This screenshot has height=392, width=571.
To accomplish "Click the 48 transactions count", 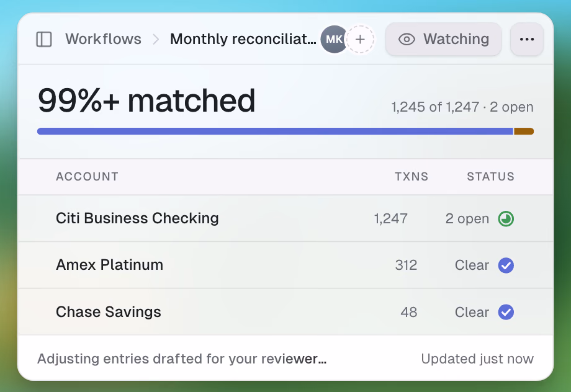I will [408, 312].
